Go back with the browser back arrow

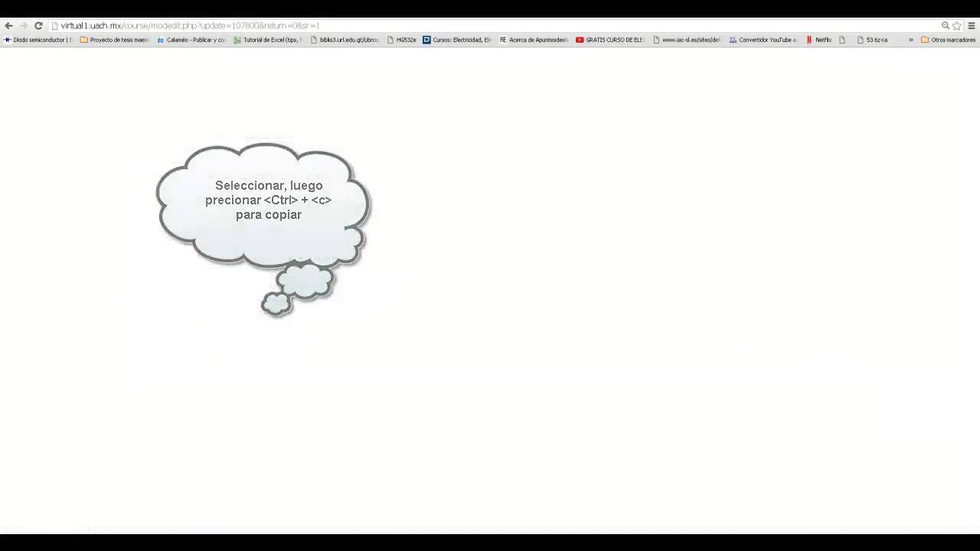[8, 25]
